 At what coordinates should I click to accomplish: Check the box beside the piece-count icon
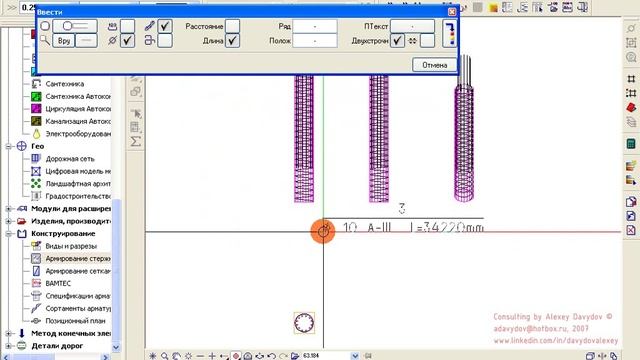(x=127, y=26)
